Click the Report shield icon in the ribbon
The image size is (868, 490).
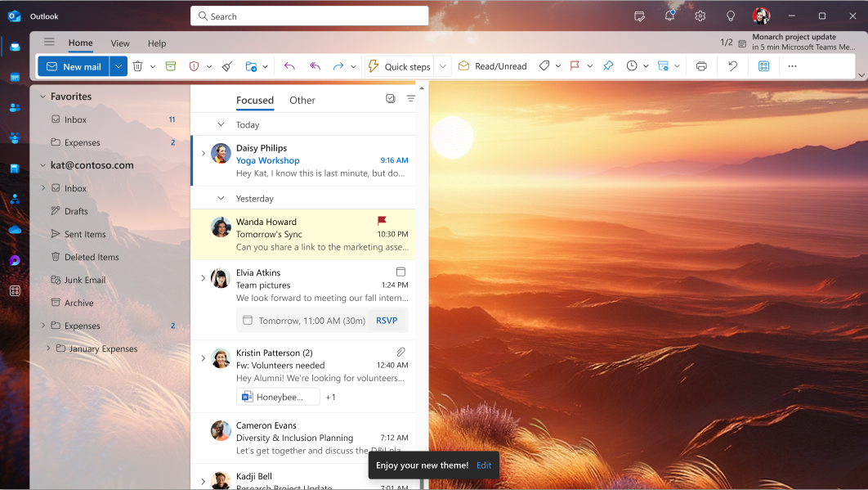[x=193, y=65]
